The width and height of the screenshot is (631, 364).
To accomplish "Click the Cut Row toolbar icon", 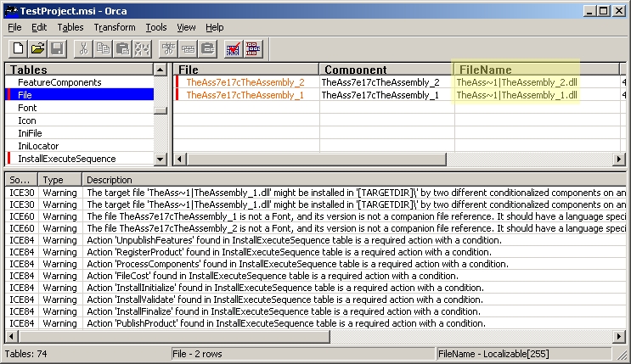I will click(x=169, y=49).
